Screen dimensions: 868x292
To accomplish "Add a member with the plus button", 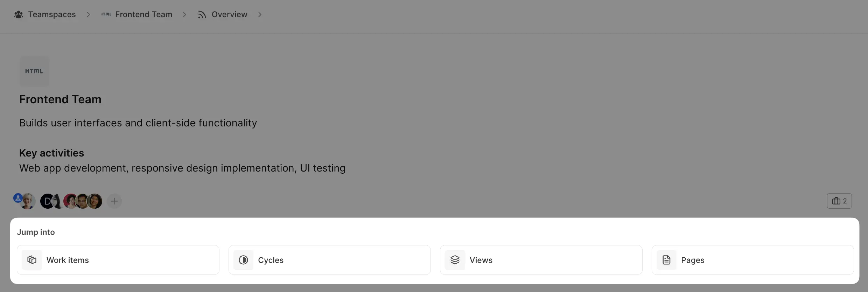I will 114,201.
